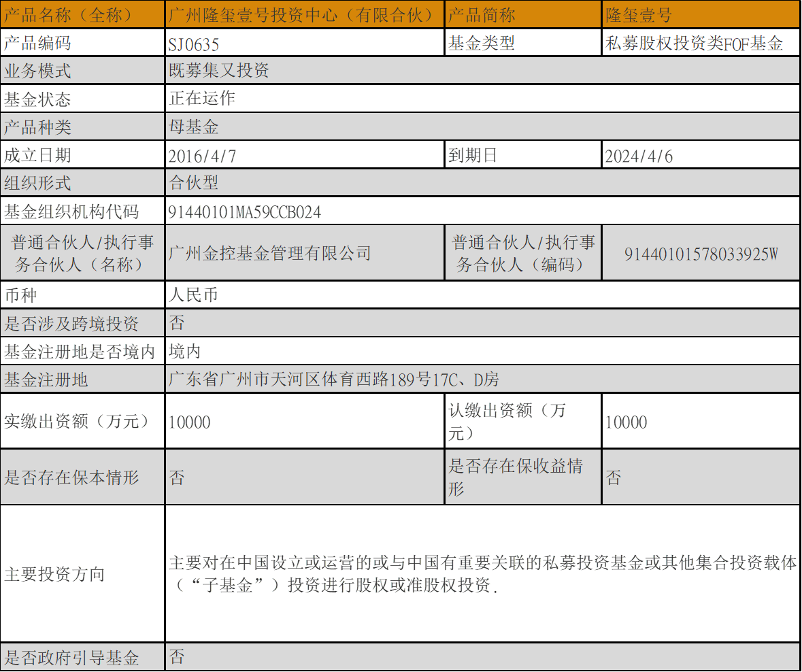Click 是否存在保本情形 label
The width and height of the screenshot is (802, 672).
pyautogui.click(x=71, y=477)
